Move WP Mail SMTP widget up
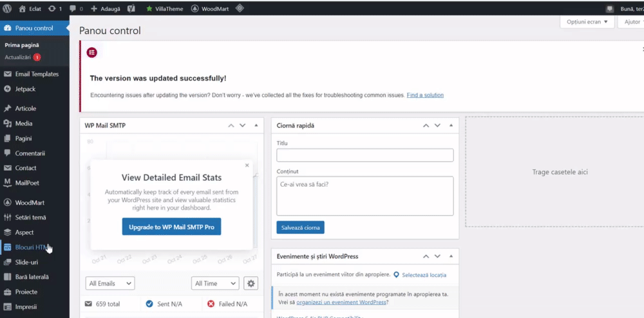The height and width of the screenshot is (318, 644). point(231,126)
